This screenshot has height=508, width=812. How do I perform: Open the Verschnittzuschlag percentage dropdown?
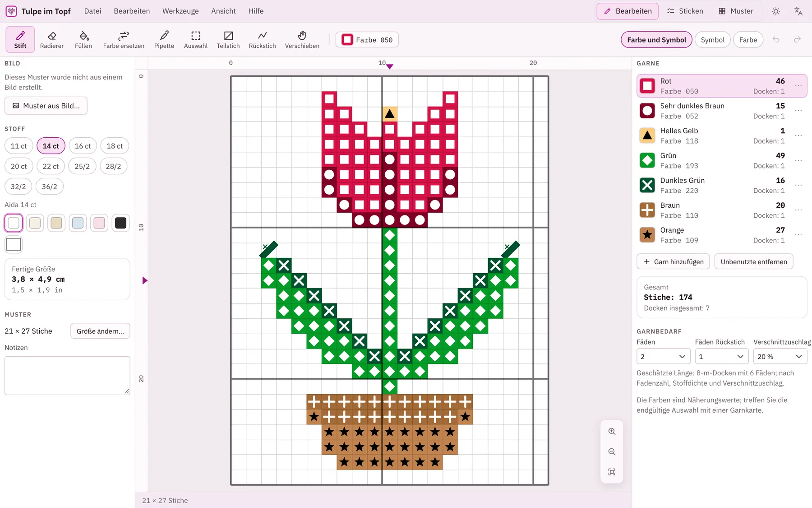pos(780,356)
